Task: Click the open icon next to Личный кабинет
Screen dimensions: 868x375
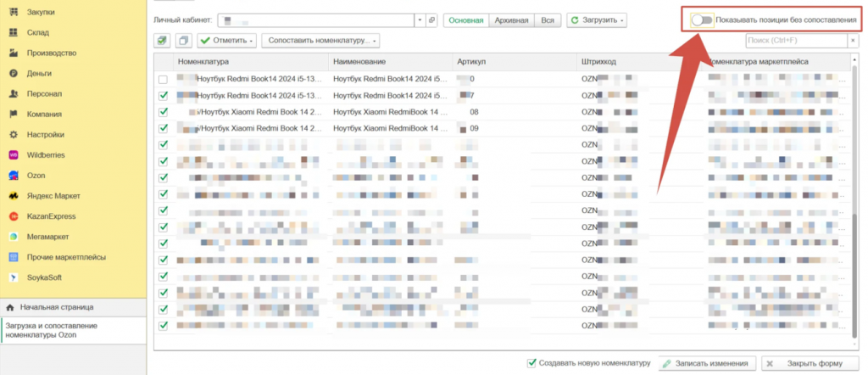Action: click(431, 20)
